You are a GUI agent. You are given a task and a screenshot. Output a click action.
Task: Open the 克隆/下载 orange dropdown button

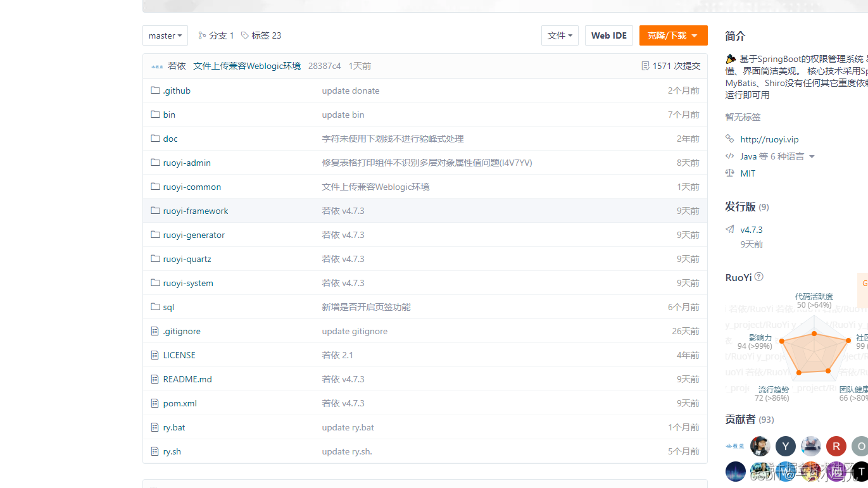tap(673, 35)
